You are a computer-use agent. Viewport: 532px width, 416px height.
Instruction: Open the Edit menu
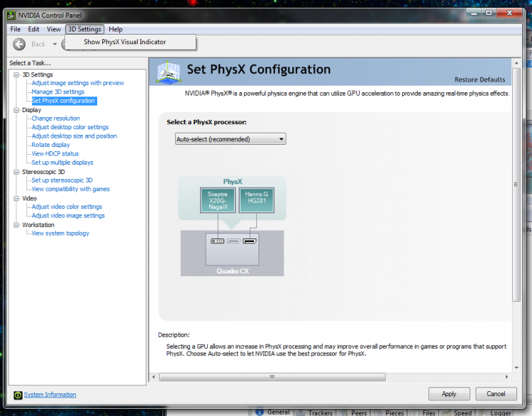tap(33, 29)
